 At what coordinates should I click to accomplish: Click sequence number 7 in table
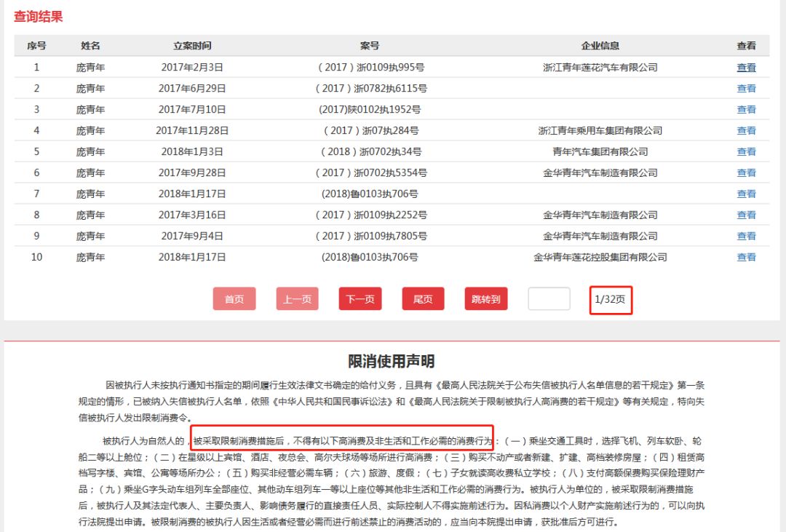[x=36, y=194]
